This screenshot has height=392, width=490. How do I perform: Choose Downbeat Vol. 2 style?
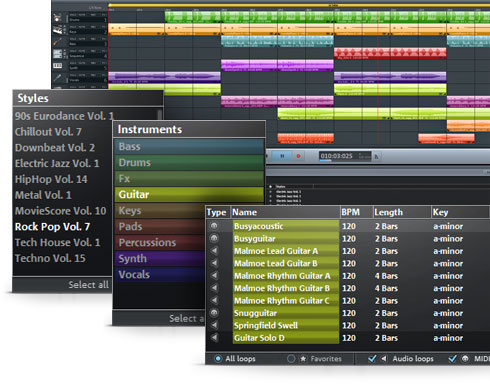coord(55,148)
